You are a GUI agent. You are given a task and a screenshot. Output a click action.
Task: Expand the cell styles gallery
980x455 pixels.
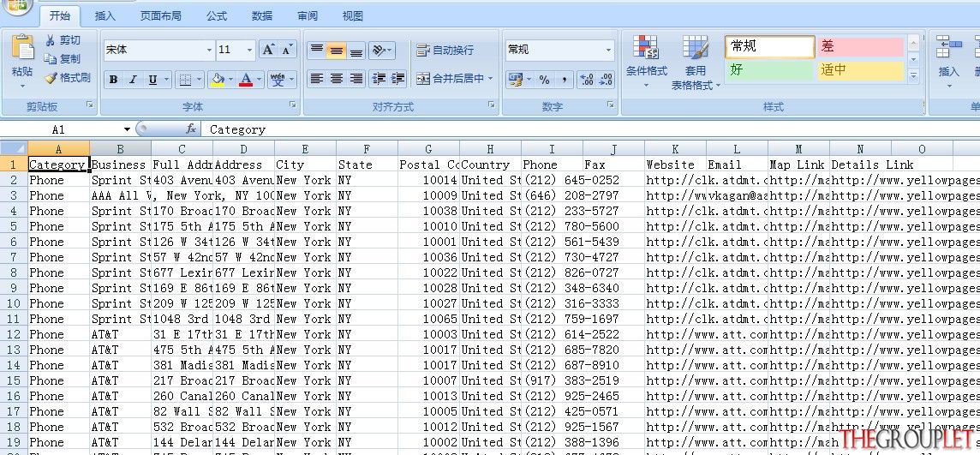tap(914, 75)
